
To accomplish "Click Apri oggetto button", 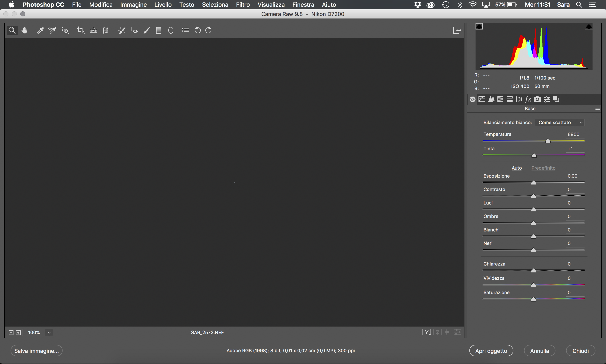I will click(491, 351).
